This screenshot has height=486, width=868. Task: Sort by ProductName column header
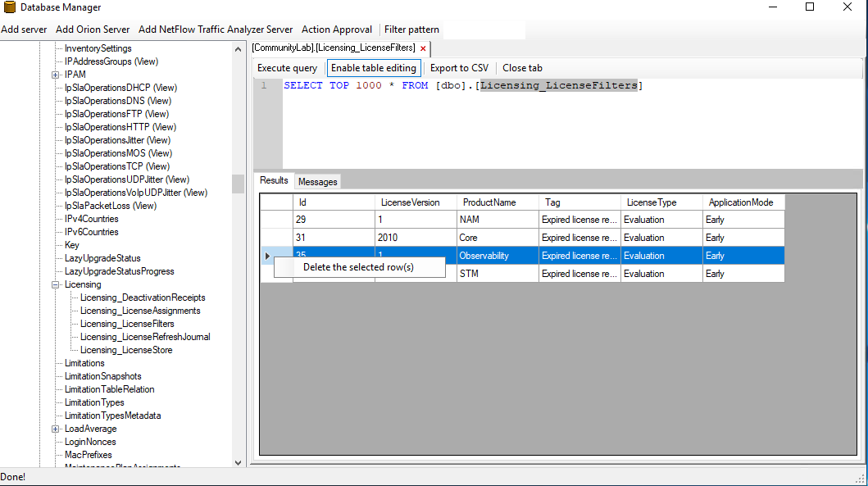(498, 202)
